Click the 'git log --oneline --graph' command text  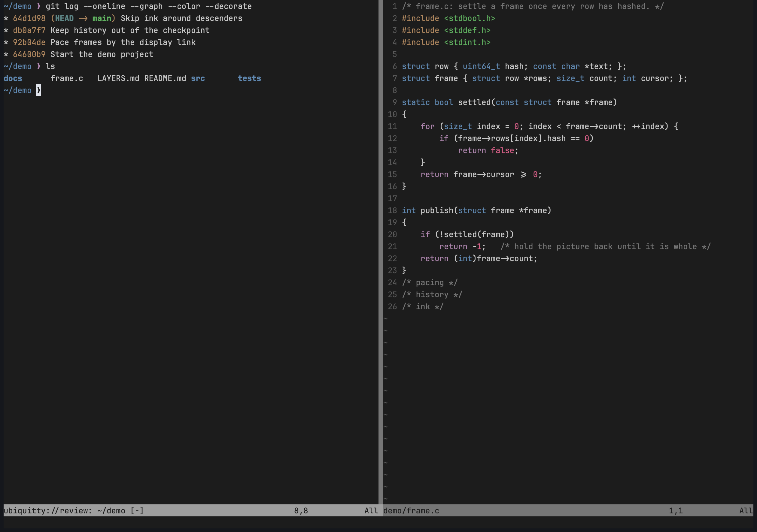pyautogui.click(x=104, y=6)
